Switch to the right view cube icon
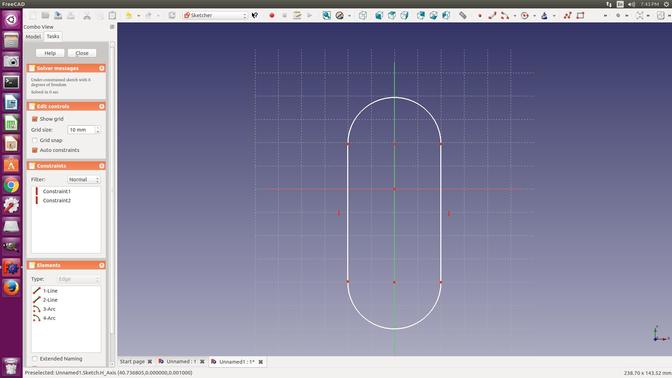 click(x=404, y=15)
